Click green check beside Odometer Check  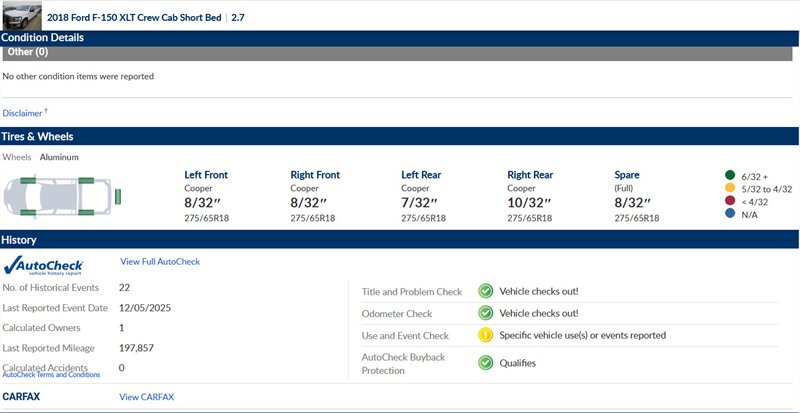click(485, 313)
